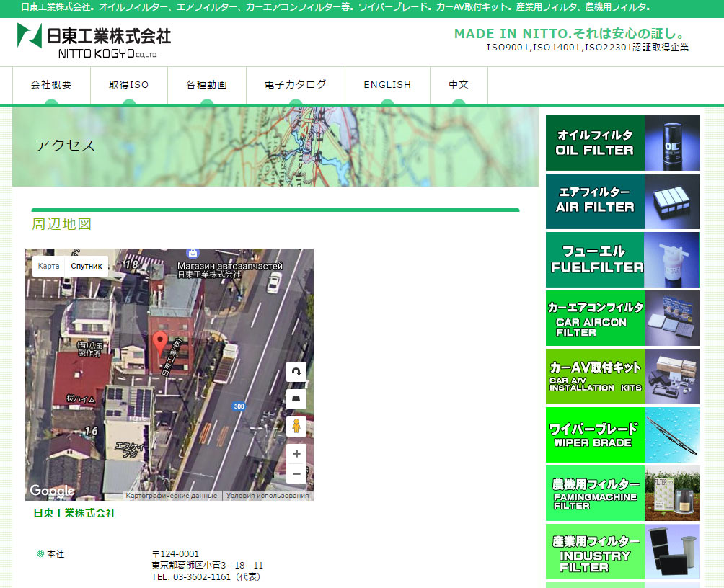724x588 pixels.
Task: Open the 各種動画 menu item
Action: point(207,85)
